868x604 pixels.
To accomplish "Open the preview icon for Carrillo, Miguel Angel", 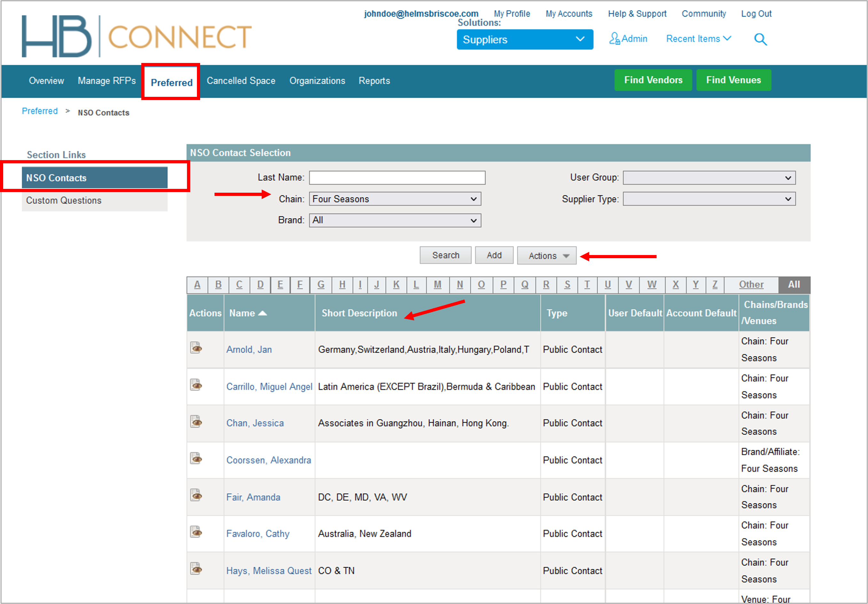I will 196,385.
